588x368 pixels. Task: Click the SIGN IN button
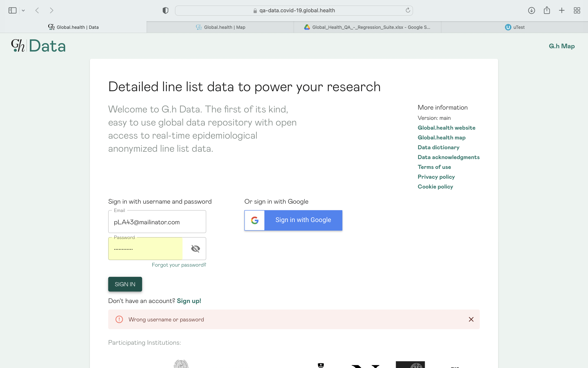coord(125,284)
